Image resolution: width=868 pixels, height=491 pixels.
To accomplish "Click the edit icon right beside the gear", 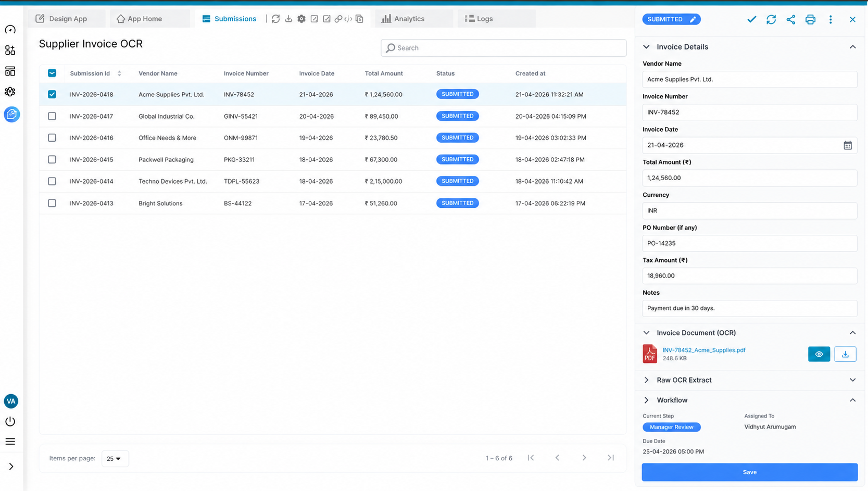I will click(x=314, y=19).
